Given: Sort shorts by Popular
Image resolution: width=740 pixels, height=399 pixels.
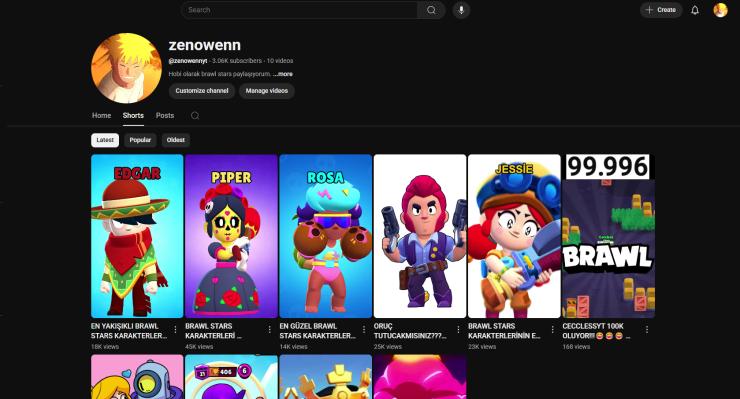Looking at the screenshot, I should point(140,140).
